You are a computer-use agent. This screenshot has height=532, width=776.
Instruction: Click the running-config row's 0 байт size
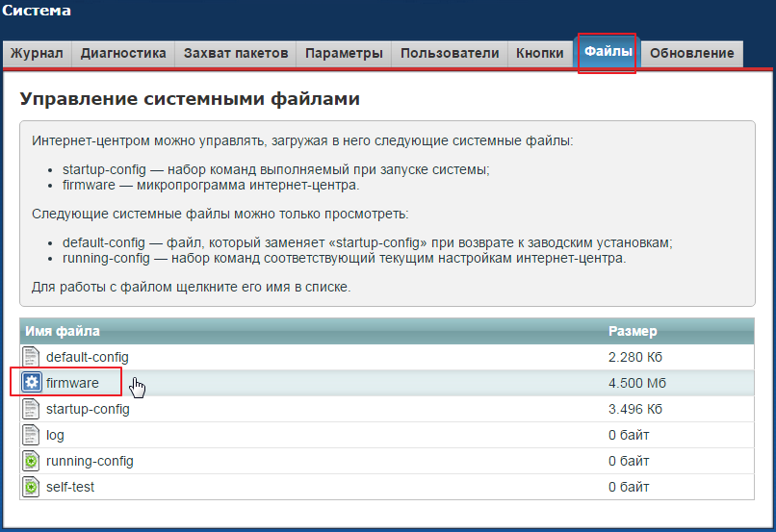[629, 461]
